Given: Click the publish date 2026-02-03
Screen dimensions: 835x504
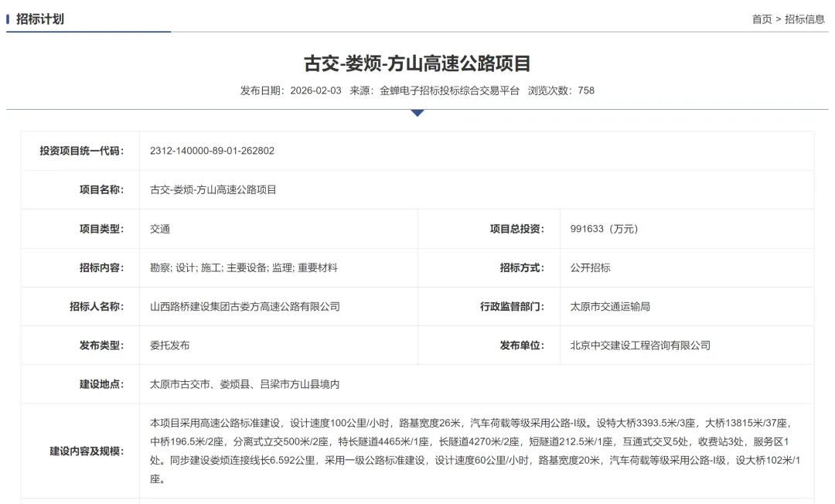Looking at the screenshot, I should tap(315, 90).
